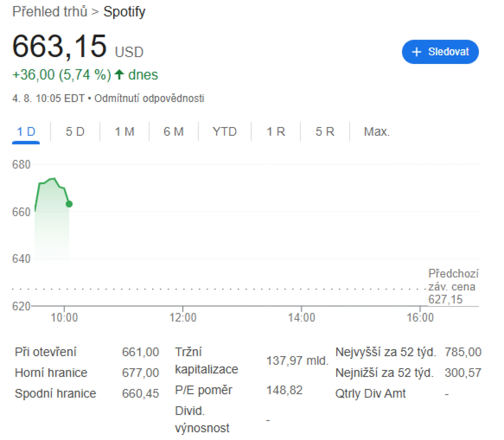Click the 14:00 time axis label
Viewport: 504px width, 440px height.
tap(301, 317)
